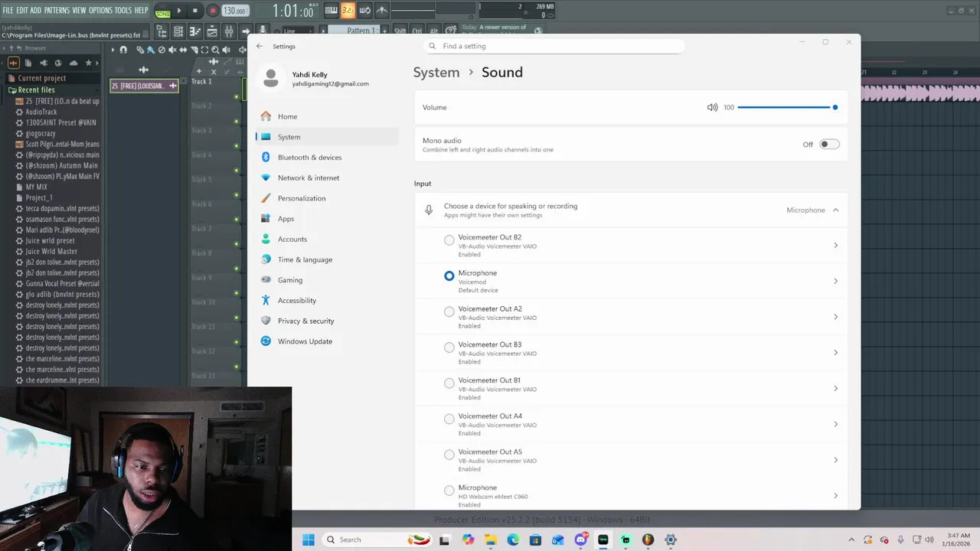Open Network & internet settings
The width and height of the screenshot is (980, 551).
(x=327, y=178)
